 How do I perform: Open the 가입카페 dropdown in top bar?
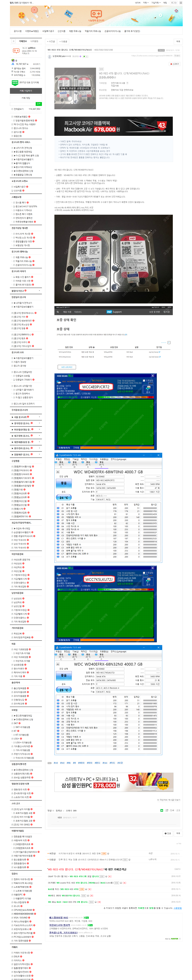(155, 3)
